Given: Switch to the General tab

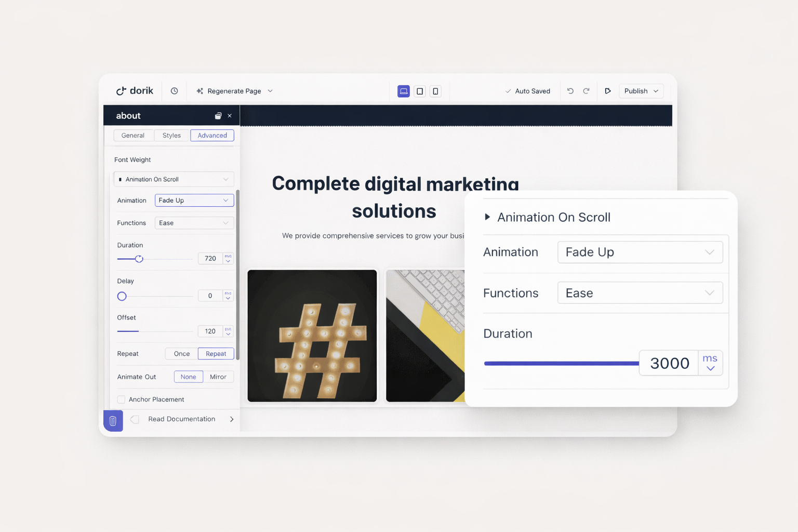Looking at the screenshot, I should tap(133, 136).
